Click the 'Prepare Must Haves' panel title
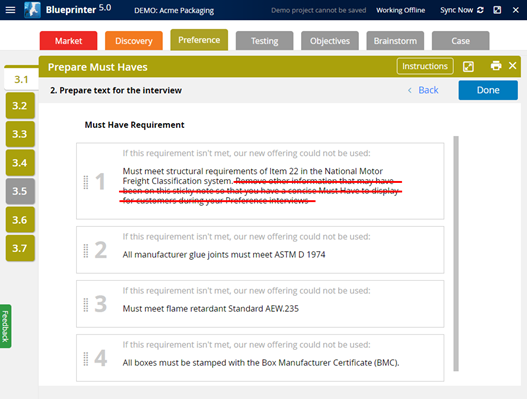 tap(97, 67)
